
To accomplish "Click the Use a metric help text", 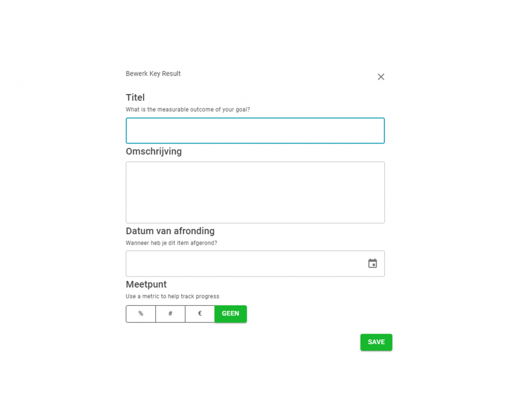I will [x=173, y=296].
